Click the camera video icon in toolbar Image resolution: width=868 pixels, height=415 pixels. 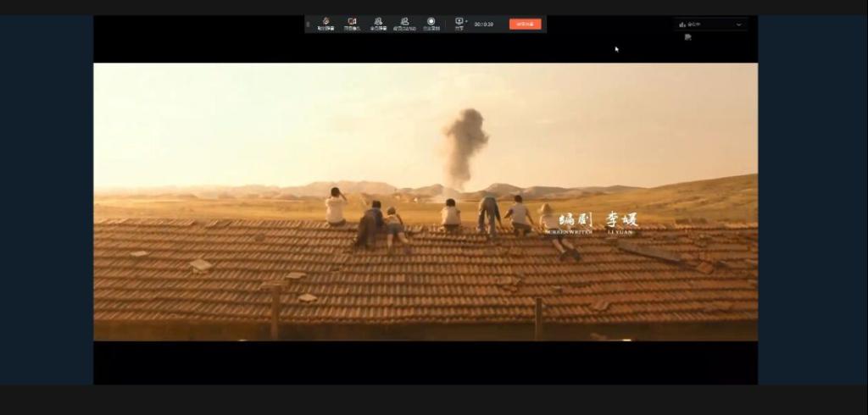pos(352,22)
